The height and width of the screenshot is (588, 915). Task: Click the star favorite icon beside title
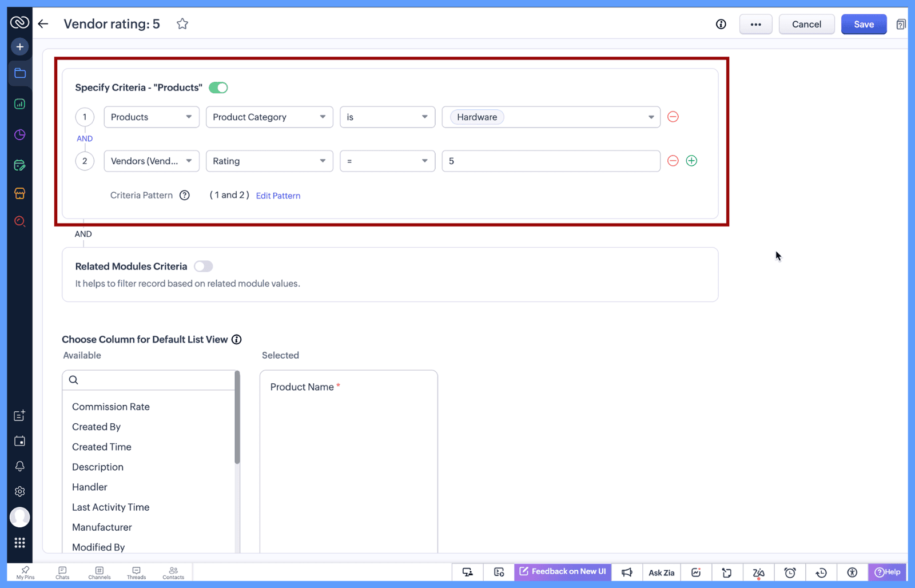point(182,24)
